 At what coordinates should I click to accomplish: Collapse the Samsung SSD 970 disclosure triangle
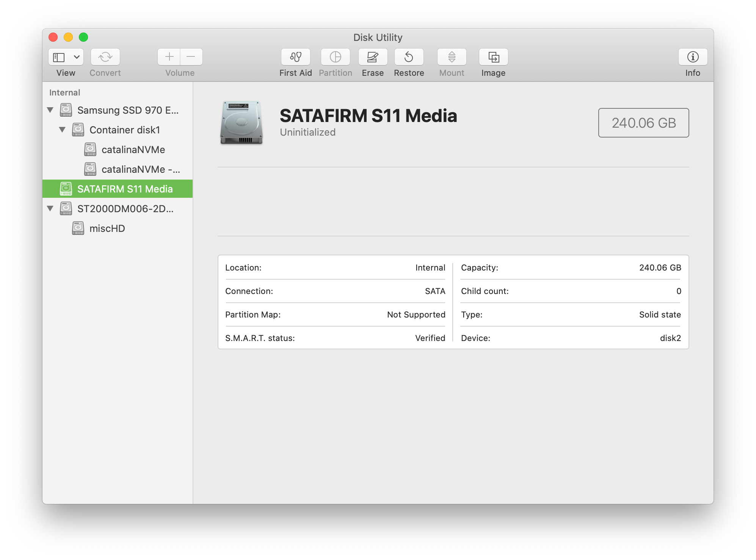point(50,110)
